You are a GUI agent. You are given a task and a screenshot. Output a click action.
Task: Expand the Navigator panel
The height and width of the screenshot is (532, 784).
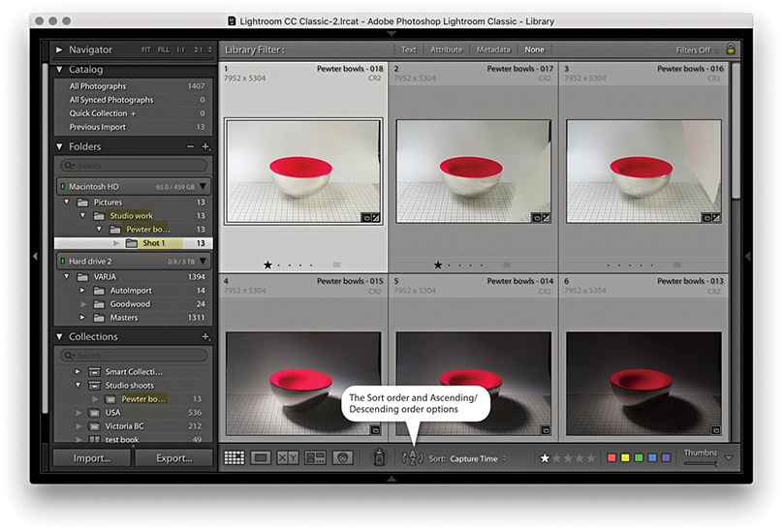pyautogui.click(x=60, y=49)
